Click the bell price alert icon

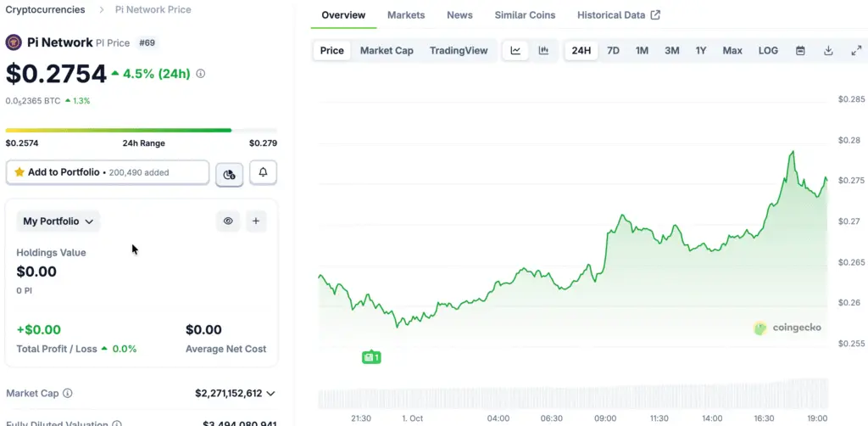point(263,172)
